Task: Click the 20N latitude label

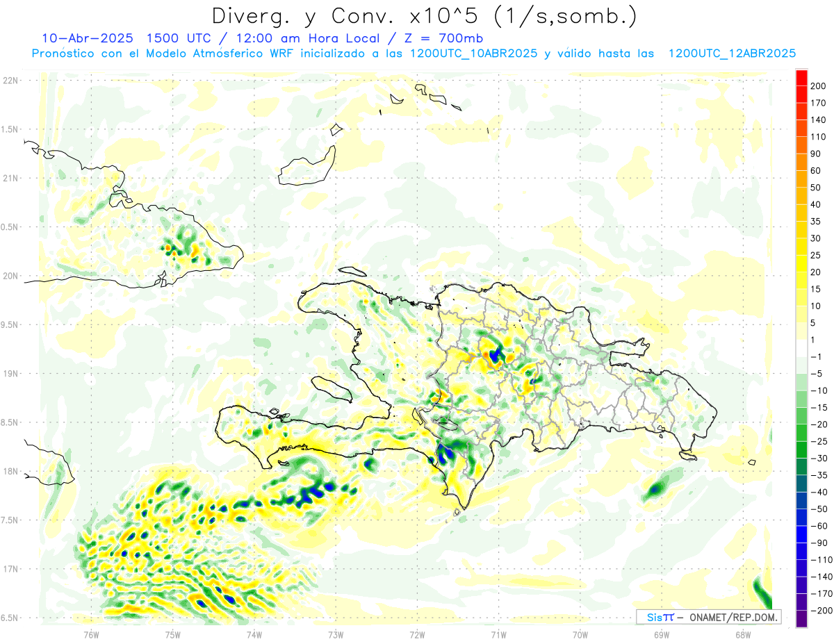Action: click(10, 276)
